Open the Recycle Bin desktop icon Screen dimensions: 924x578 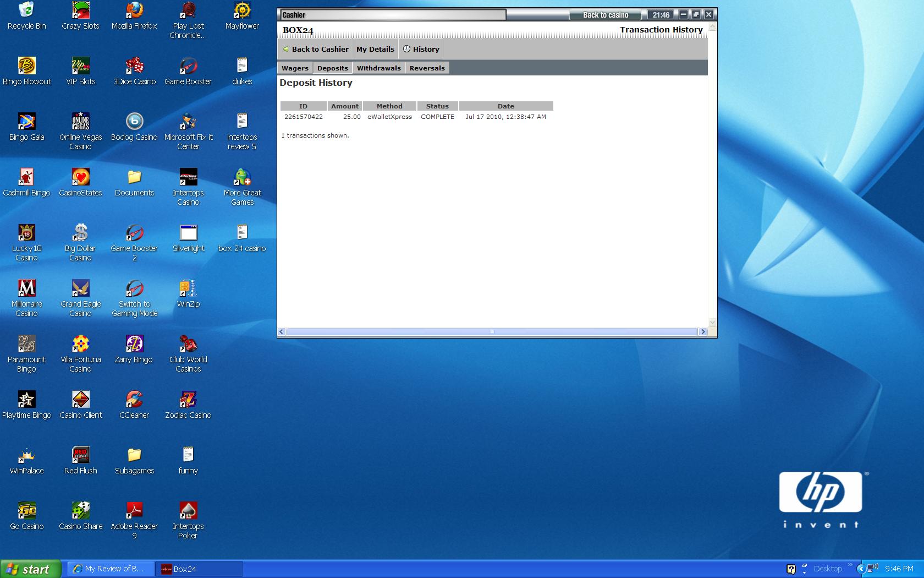26,16
